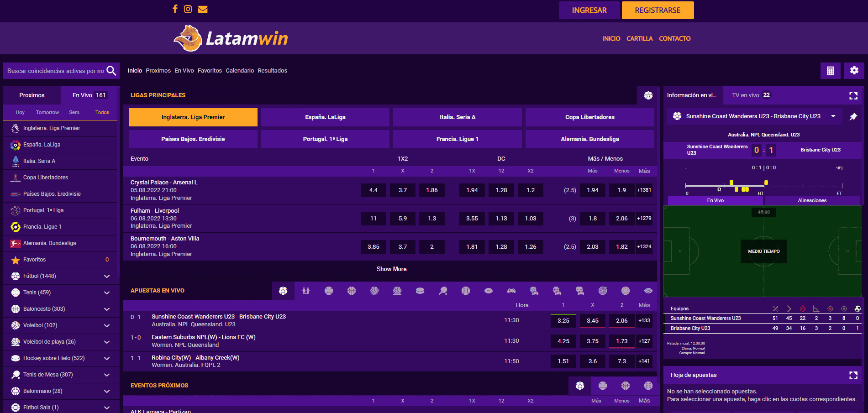Pin the live match info panel
Image resolution: width=868 pixels, height=413 pixels.
coord(853,117)
